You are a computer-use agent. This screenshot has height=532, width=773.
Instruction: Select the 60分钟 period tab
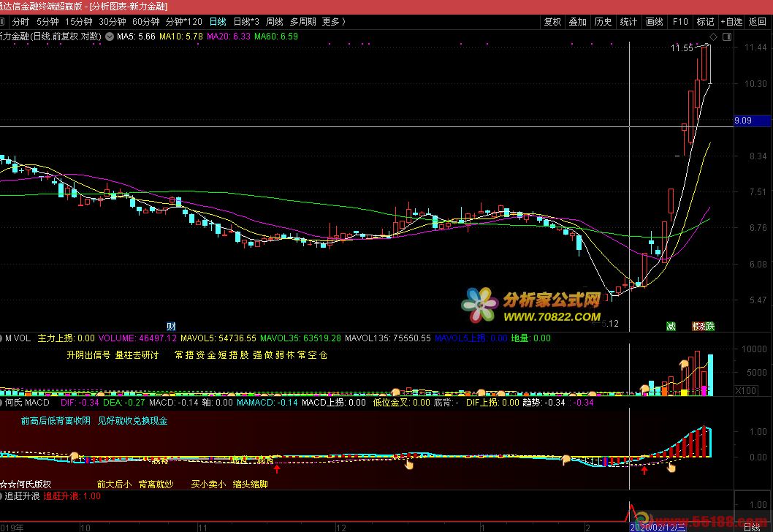tap(145, 22)
